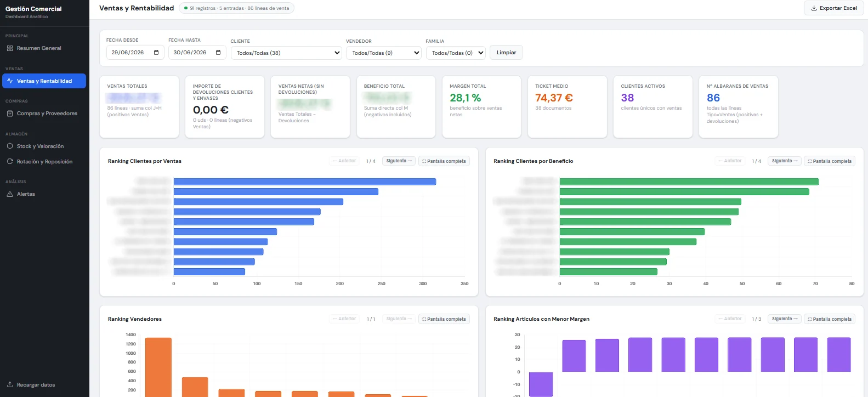Viewport: 868px width, 397px height.
Task: Expand the Cliente Todos/Todas (38) dropdown
Action: (x=286, y=53)
